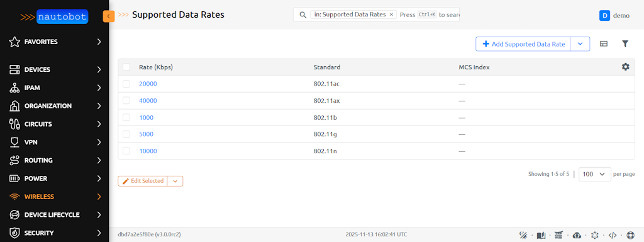644x242 pixels.
Task: Check the row for rate 20000
Action: click(x=126, y=84)
